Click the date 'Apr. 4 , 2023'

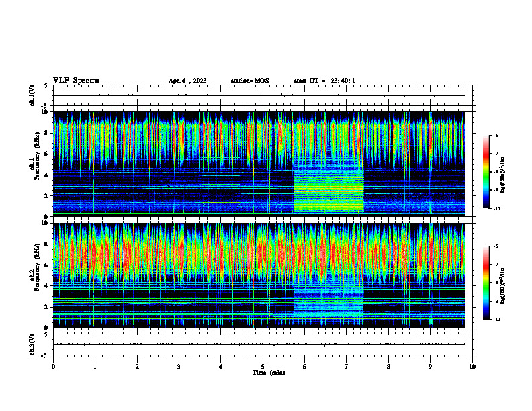[187, 81]
